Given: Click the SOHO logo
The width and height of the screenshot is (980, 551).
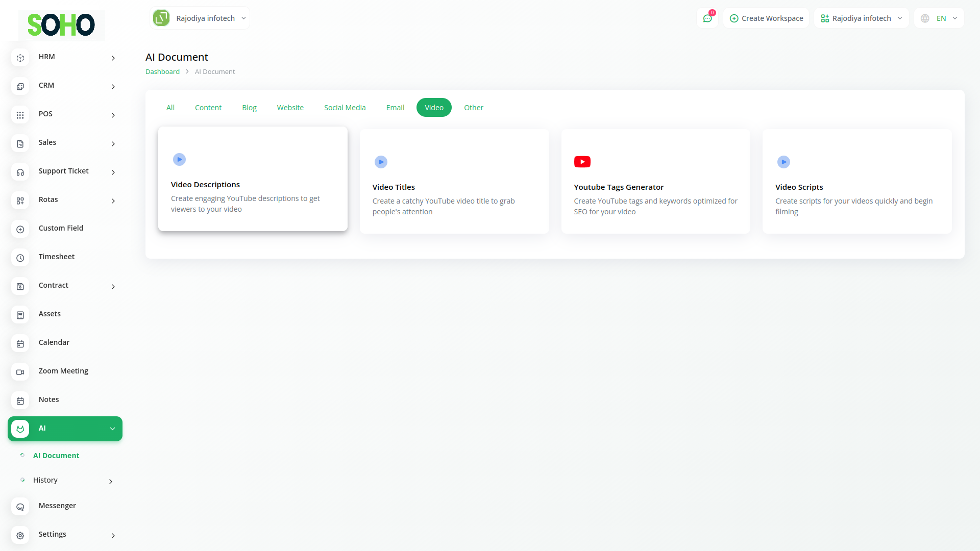Looking at the screenshot, I should [61, 24].
